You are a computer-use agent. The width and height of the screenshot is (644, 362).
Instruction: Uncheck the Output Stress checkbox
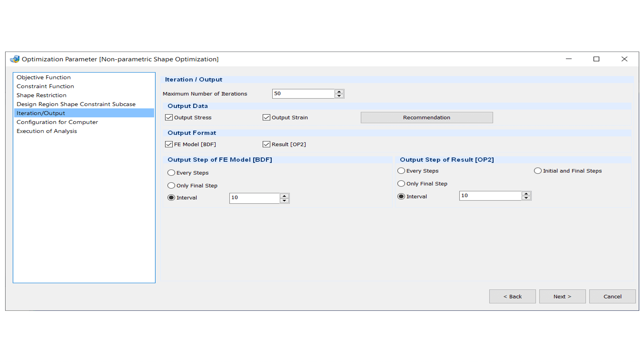click(169, 117)
